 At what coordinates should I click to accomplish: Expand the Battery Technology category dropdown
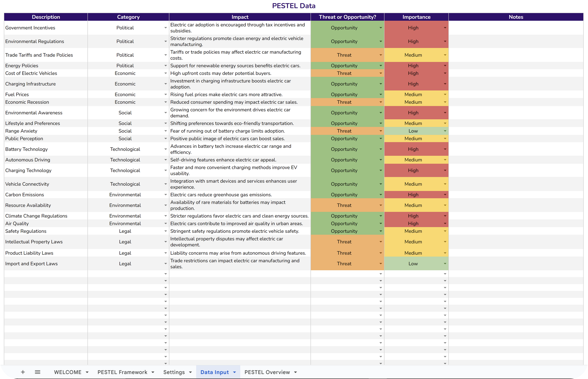(x=166, y=149)
